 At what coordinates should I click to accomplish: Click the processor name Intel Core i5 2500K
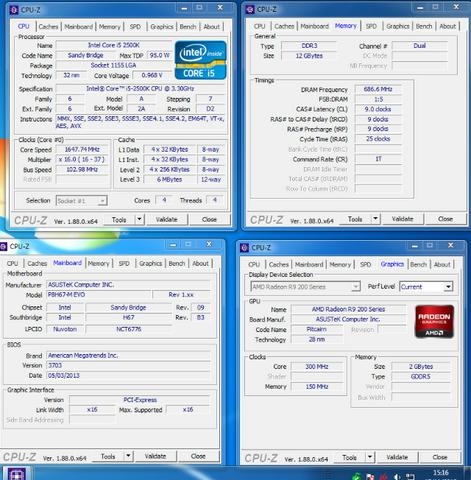114,45
